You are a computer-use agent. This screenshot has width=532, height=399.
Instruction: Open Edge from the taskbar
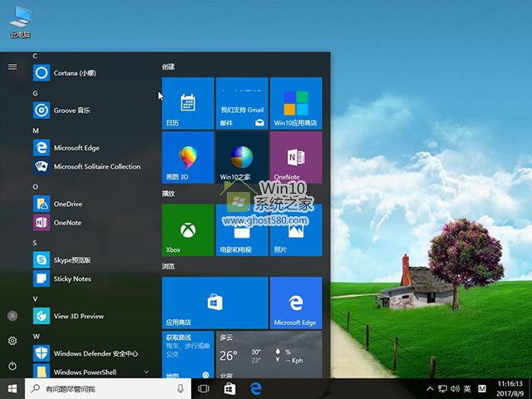(256, 388)
